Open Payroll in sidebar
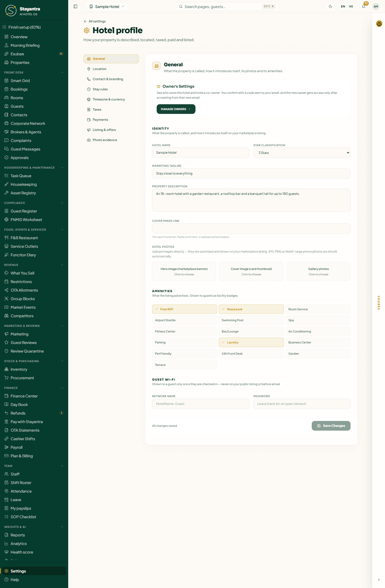Viewport: 385px width, 588px height. click(x=34, y=447)
